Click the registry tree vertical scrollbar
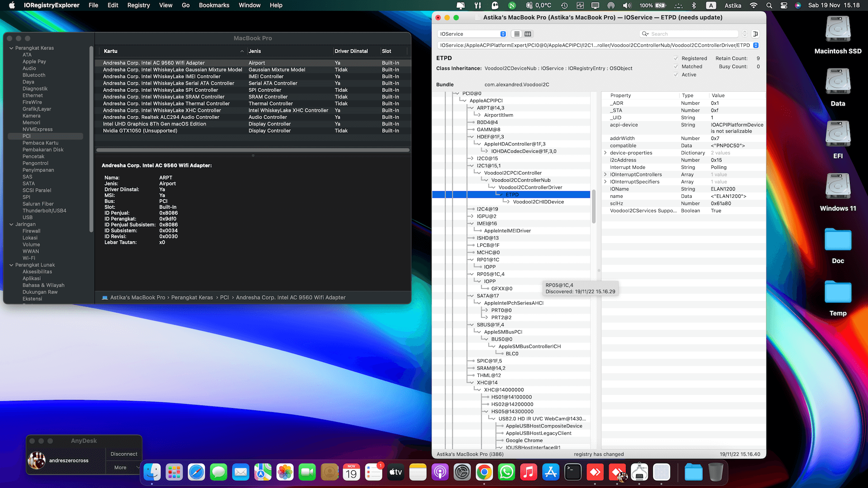The height and width of the screenshot is (488, 868). coord(594,206)
